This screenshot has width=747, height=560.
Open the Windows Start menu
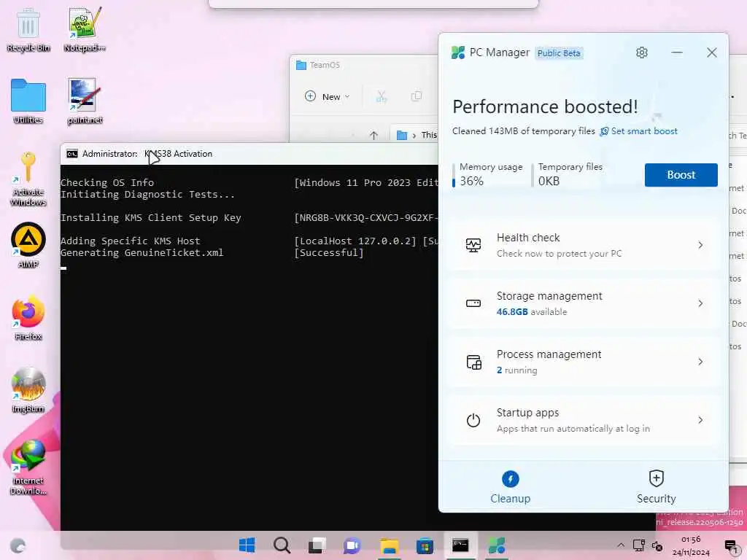247,545
